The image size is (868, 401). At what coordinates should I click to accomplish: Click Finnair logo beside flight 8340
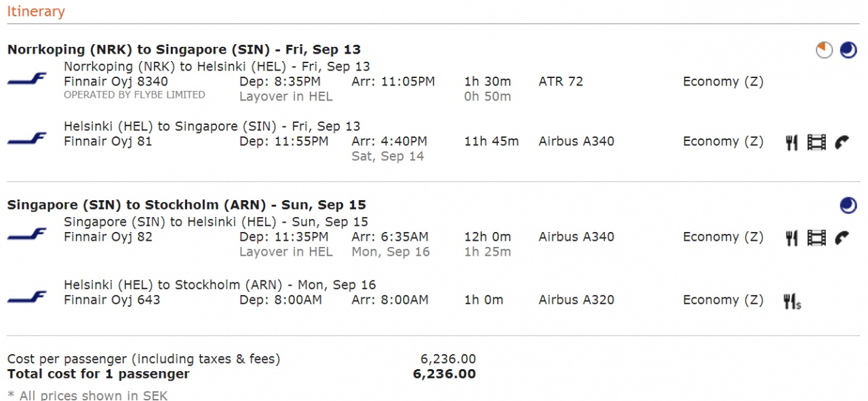27,79
